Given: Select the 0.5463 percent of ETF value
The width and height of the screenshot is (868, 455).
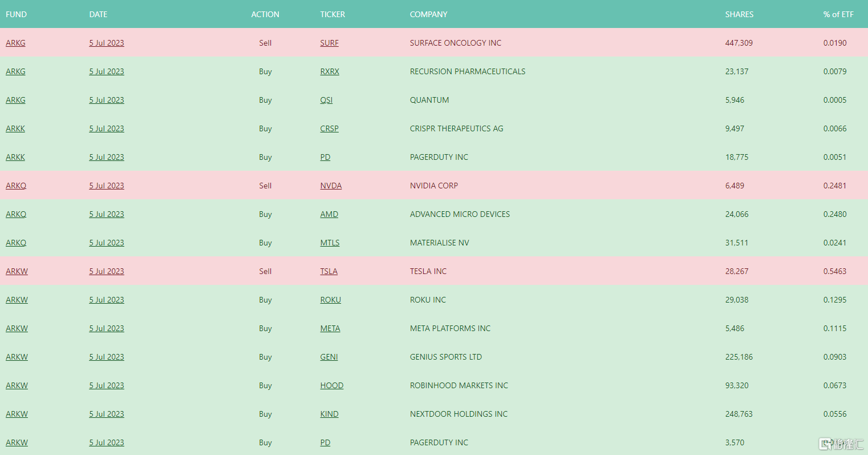Looking at the screenshot, I should (835, 271).
